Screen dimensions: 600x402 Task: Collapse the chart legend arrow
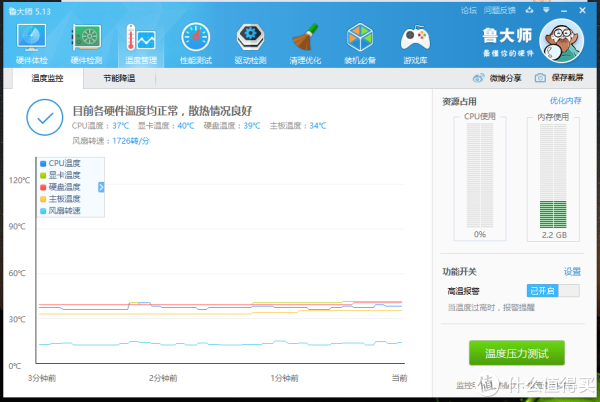pos(101,187)
